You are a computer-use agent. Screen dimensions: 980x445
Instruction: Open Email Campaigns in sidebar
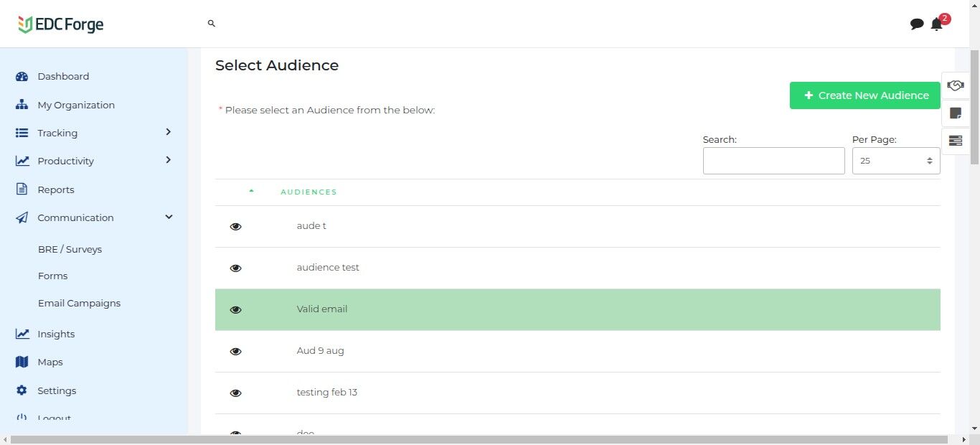(79, 303)
